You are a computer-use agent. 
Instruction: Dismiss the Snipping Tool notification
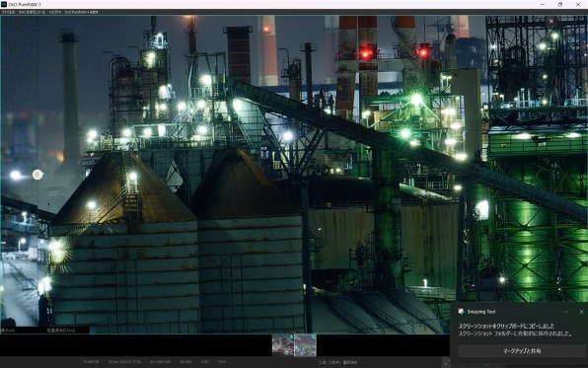point(581,312)
